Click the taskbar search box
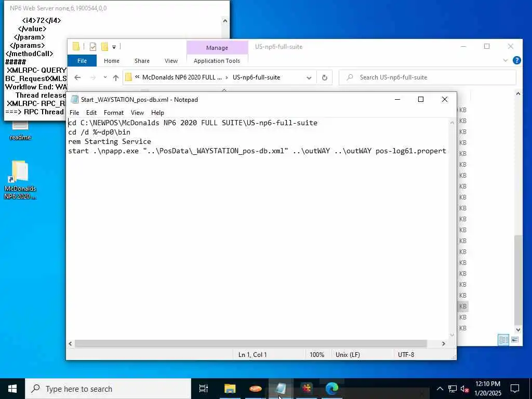Image resolution: width=532 pixels, height=399 pixels. [108, 389]
